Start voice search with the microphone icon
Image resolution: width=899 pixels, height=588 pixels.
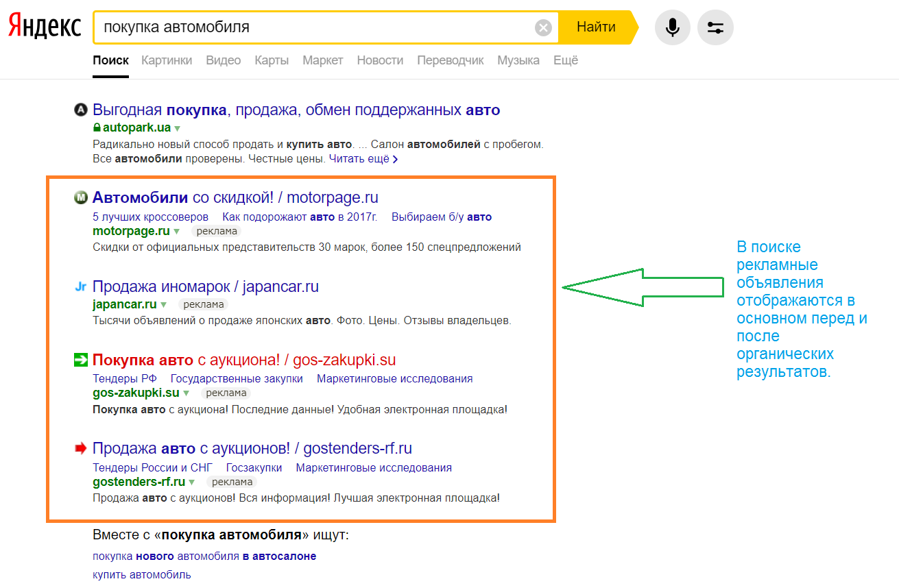673,27
